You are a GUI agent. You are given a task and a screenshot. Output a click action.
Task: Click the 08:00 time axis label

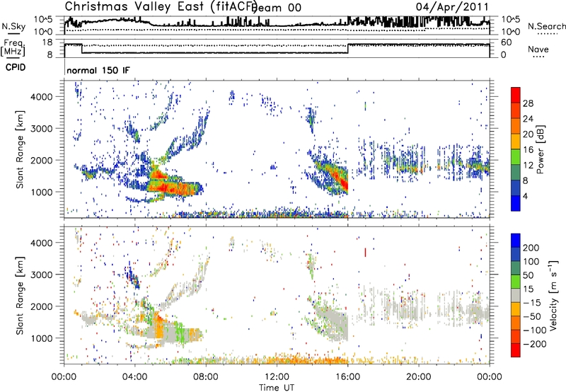click(x=206, y=377)
